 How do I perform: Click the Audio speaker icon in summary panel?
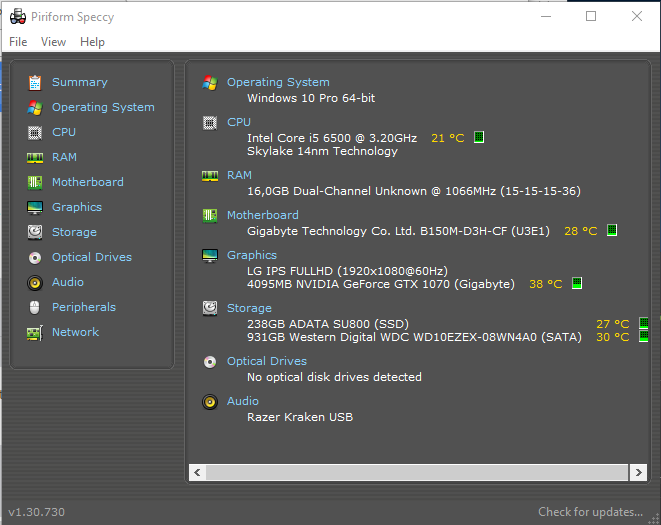[210, 402]
